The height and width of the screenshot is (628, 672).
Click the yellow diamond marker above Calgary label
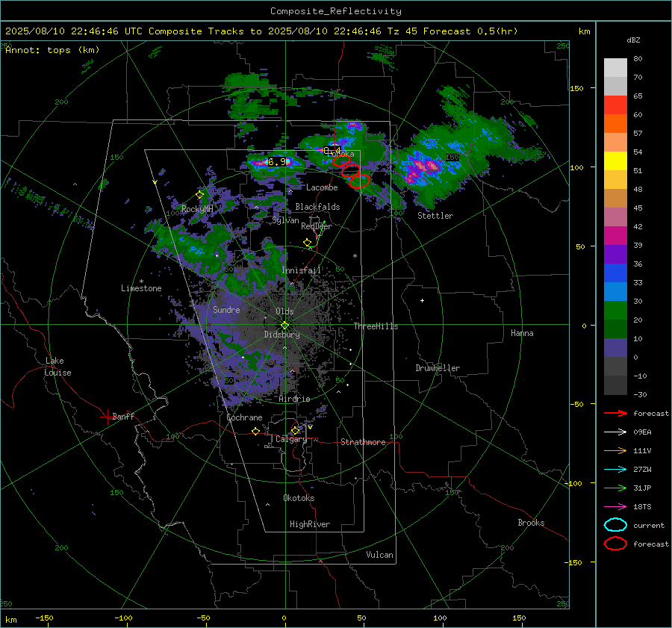tap(295, 430)
